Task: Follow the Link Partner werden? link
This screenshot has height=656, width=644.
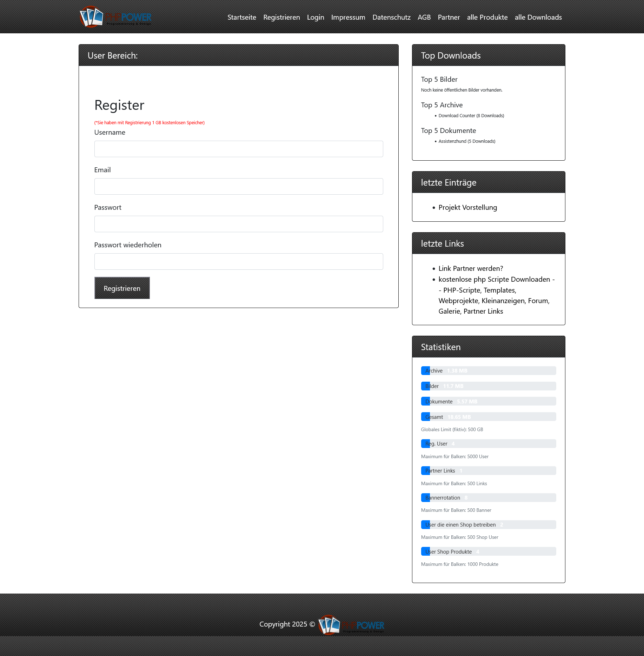Action: [x=470, y=269]
